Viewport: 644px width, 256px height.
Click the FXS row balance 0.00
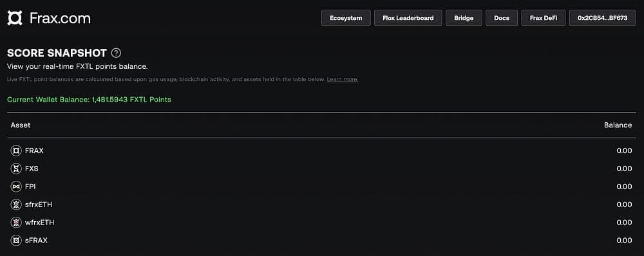click(x=624, y=169)
